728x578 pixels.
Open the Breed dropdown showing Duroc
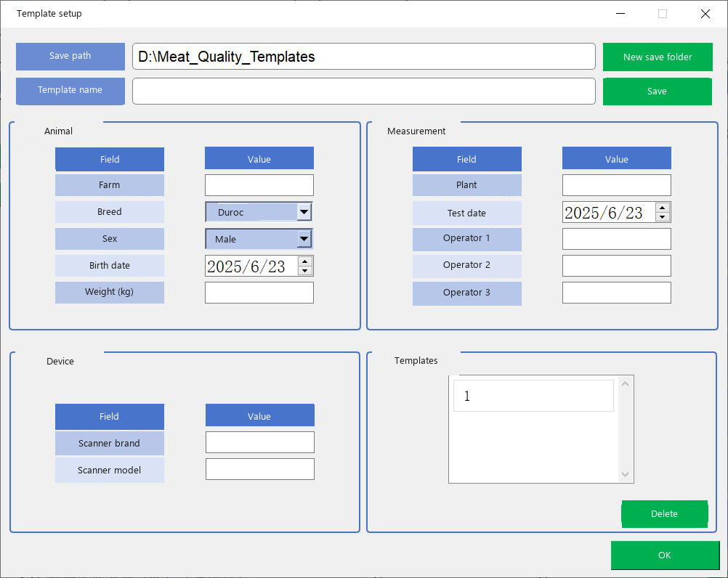259,212
